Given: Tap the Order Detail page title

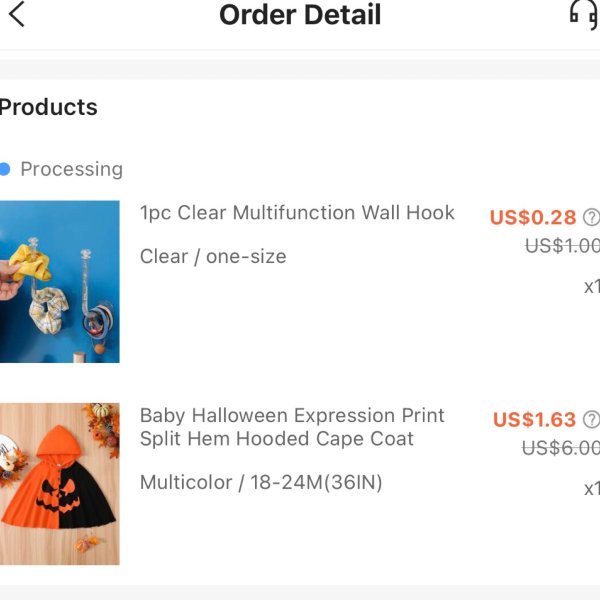Looking at the screenshot, I should point(300,15).
